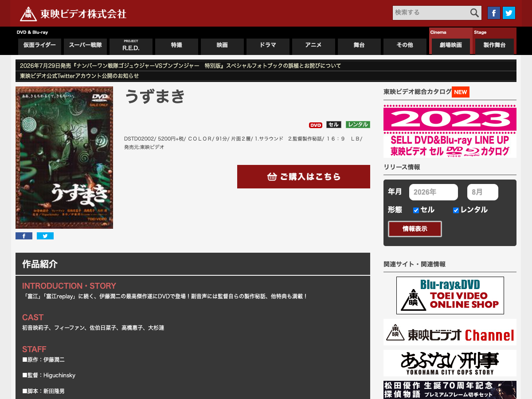Click the リリース情報 heading
532x399 pixels.
[x=402, y=167]
